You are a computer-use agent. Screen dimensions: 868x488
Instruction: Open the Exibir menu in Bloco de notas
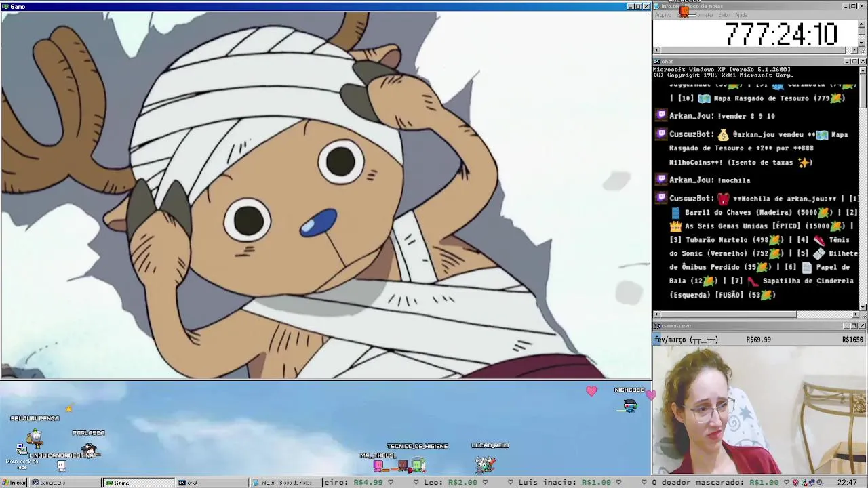pos(724,15)
